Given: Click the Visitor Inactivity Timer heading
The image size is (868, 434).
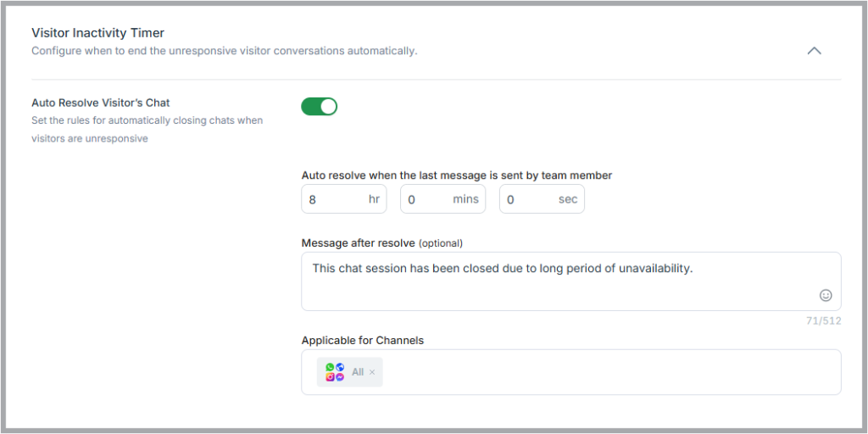Looking at the screenshot, I should point(98,33).
